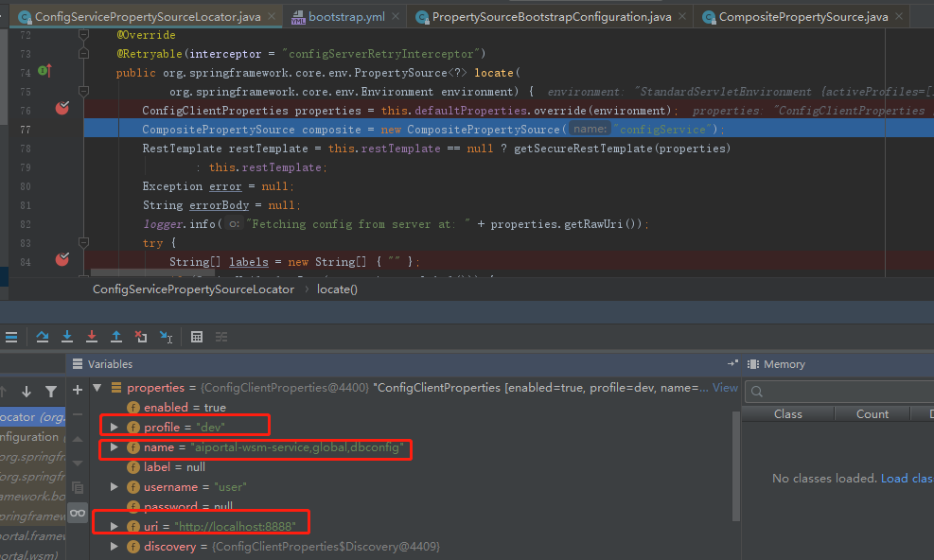This screenshot has width=934, height=560.
Task: Click the Step Over debugger icon
Action: coord(43,337)
